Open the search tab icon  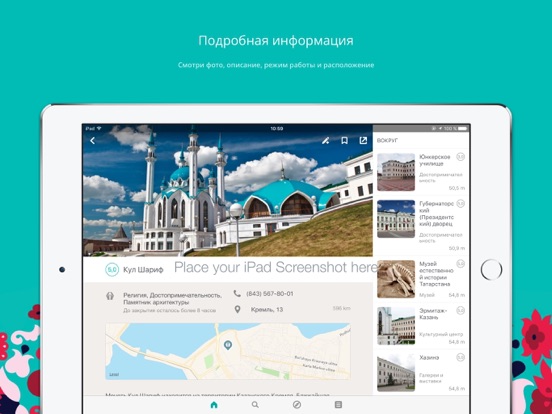tap(255, 405)
